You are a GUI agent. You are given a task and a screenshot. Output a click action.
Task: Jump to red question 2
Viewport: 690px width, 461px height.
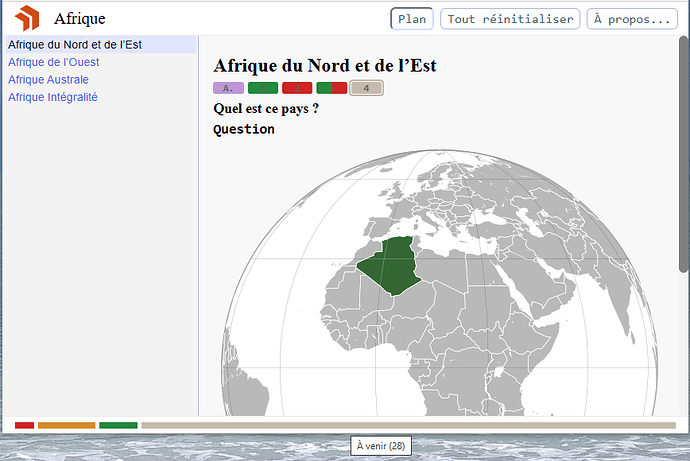pos(297,88)
